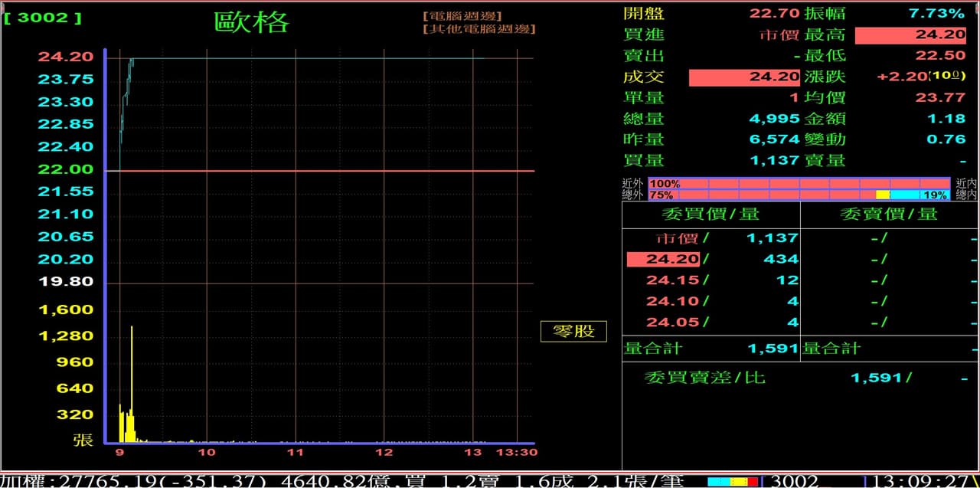
Task: Click the 均價 average price 23.77
Action: tap(940, 98)
